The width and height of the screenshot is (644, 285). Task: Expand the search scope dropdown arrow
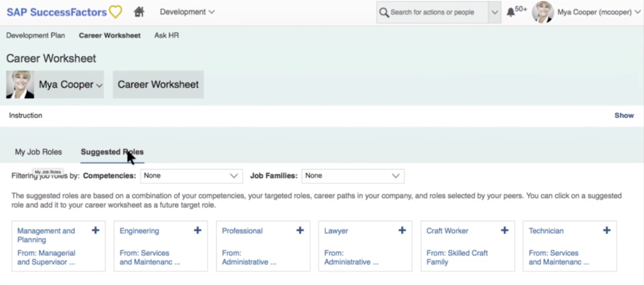pyautogui.click(x=494, y=12)
